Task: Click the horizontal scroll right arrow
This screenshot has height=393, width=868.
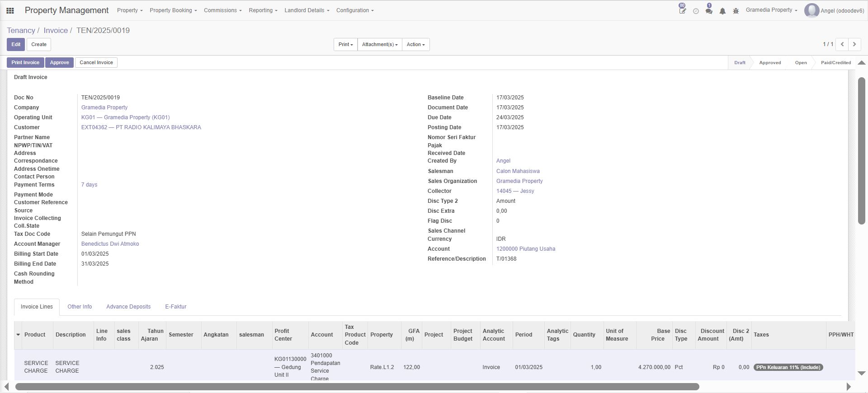Action: pyautogui.click(x=849, y=387)
